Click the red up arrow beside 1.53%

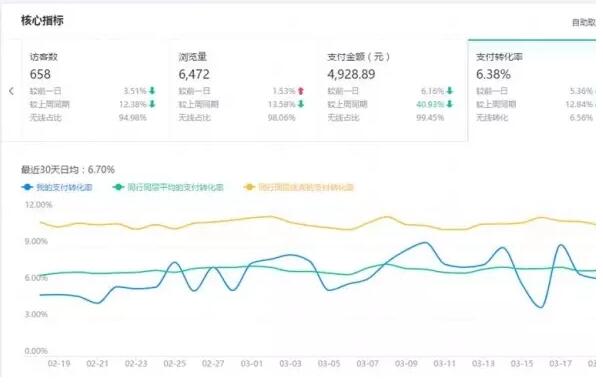tap(301, 91)
